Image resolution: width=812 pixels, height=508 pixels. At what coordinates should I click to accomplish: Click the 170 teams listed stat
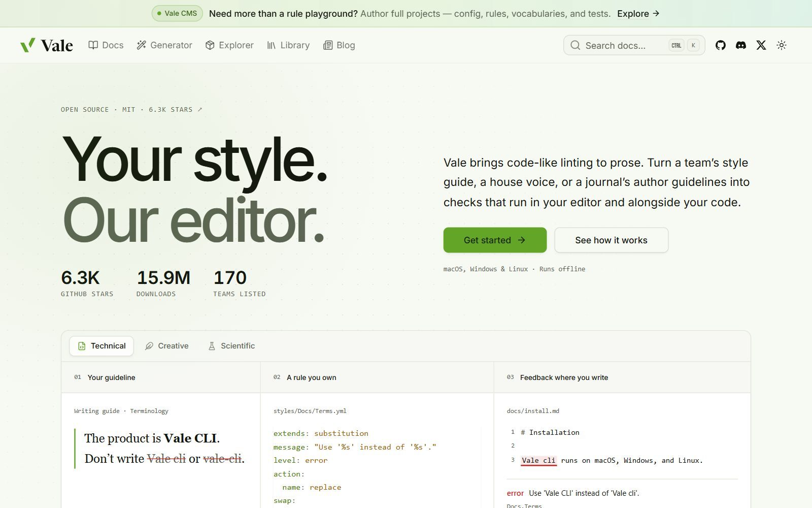pos(239,283)
